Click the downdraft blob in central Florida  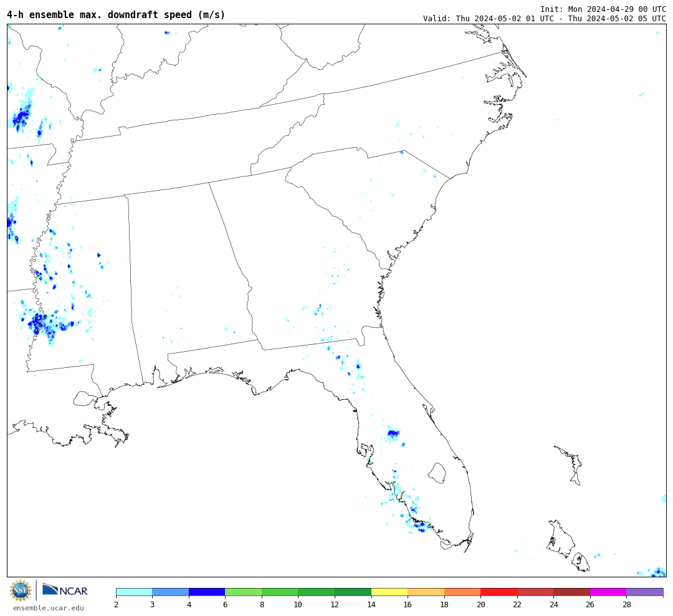tap(393, 433)
